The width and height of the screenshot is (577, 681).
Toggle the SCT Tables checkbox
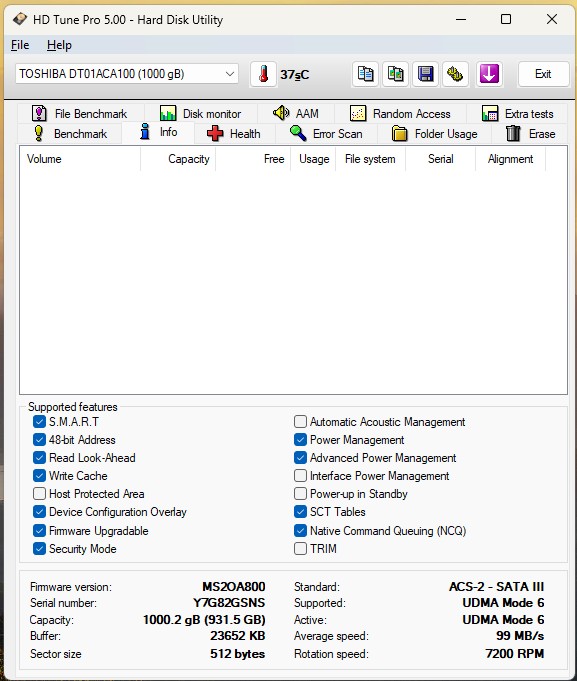tap(300, 512)
